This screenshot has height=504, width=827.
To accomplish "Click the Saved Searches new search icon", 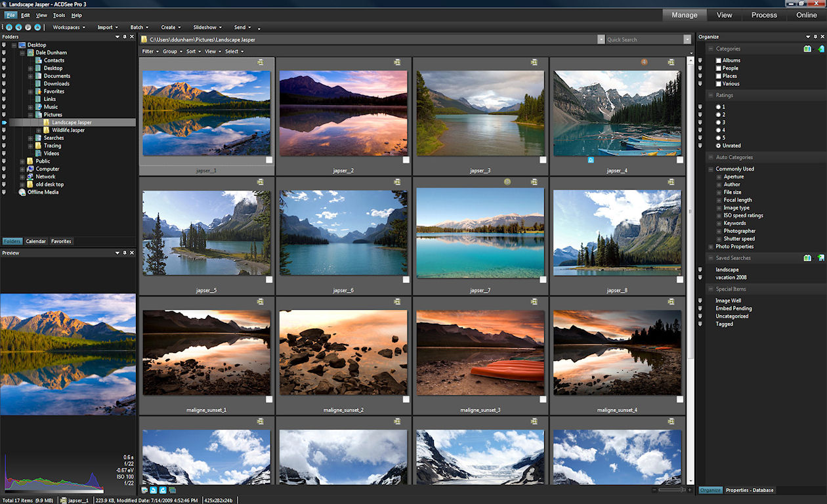I will pyautogui.click(x=820, y=258).
